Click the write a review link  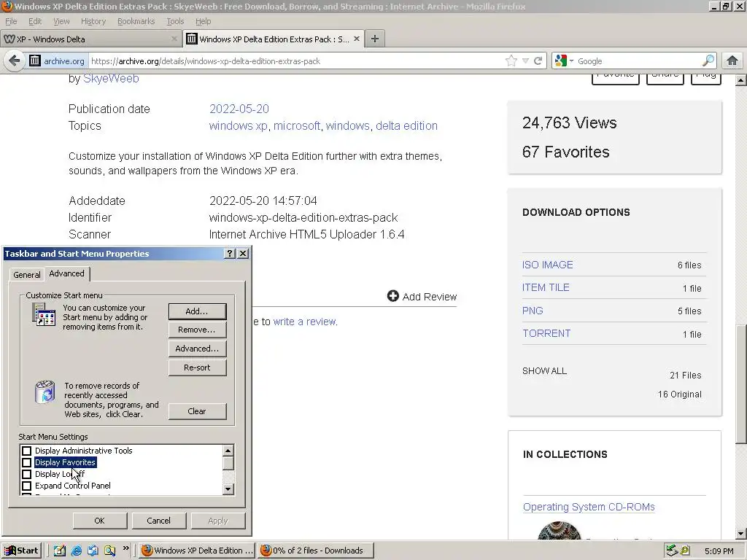click(x=305, y=322)
